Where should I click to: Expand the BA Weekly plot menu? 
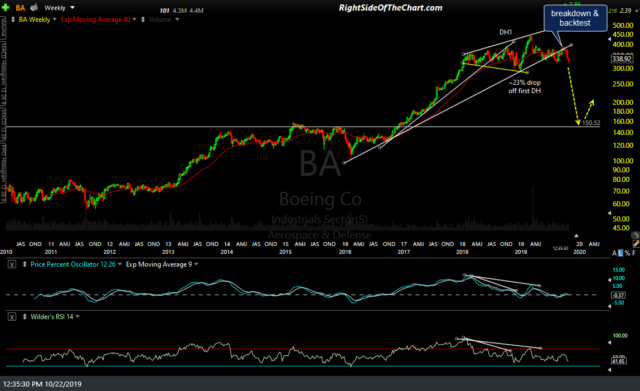pos(54,19)
